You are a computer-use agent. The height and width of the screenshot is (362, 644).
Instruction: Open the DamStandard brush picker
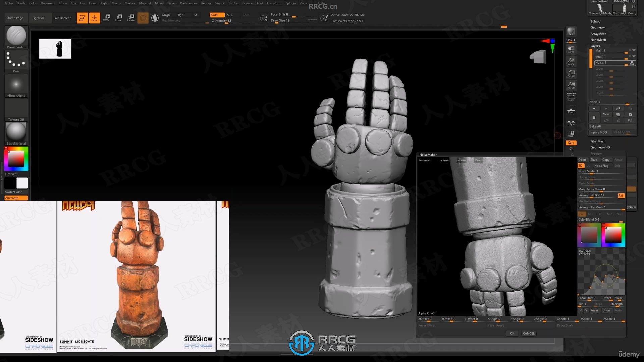16,37
